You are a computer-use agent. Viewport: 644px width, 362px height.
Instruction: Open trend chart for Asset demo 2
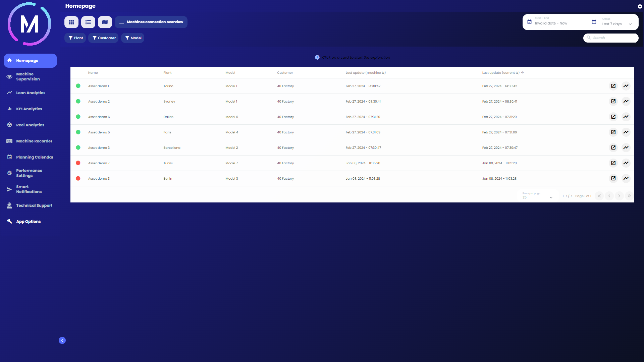tap(626, 102)
